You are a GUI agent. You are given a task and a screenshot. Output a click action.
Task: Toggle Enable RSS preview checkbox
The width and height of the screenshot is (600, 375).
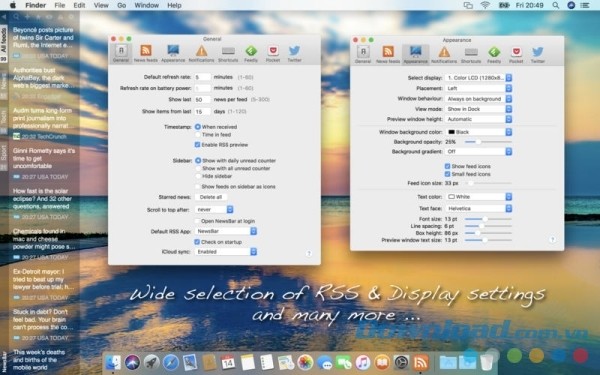click(x=197, y=145)
